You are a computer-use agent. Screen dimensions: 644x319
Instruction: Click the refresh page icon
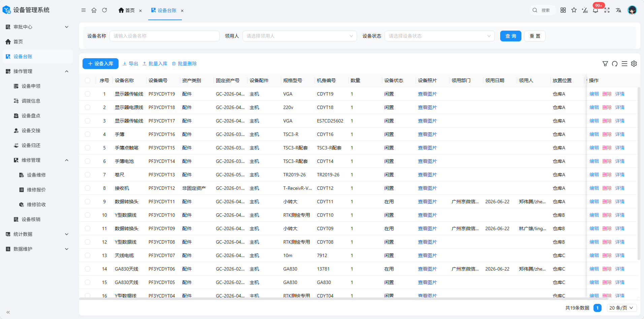pos(104,10)
